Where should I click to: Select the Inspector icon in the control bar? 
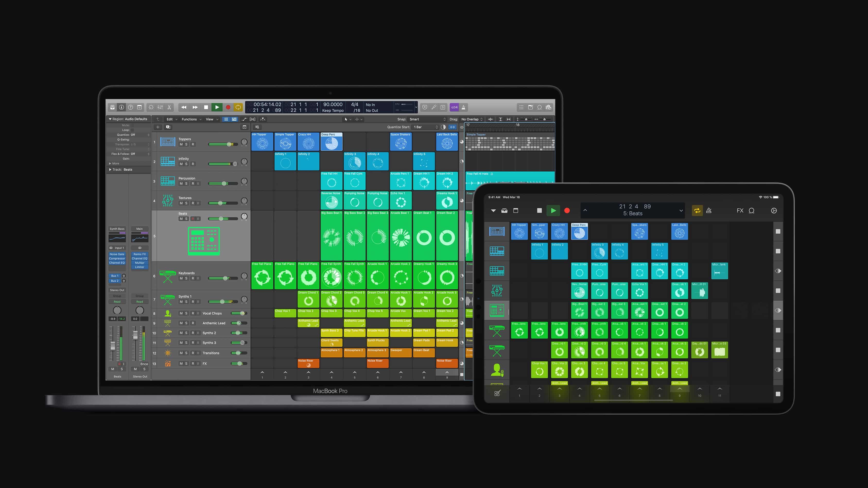121,108
